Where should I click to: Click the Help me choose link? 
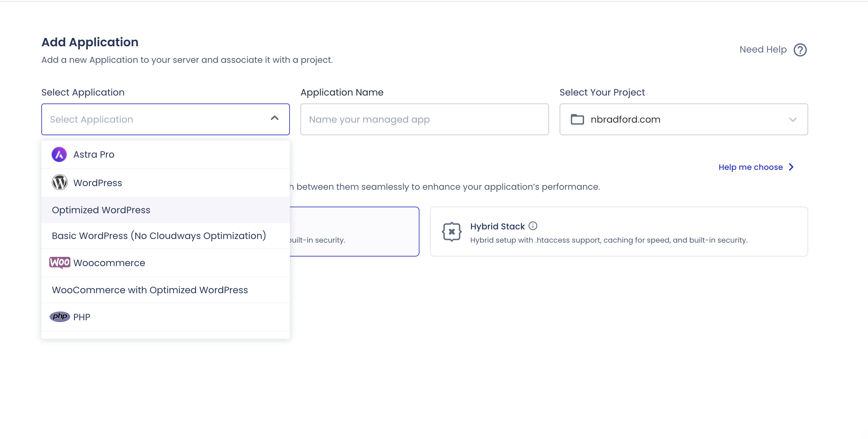click(750, 167)
